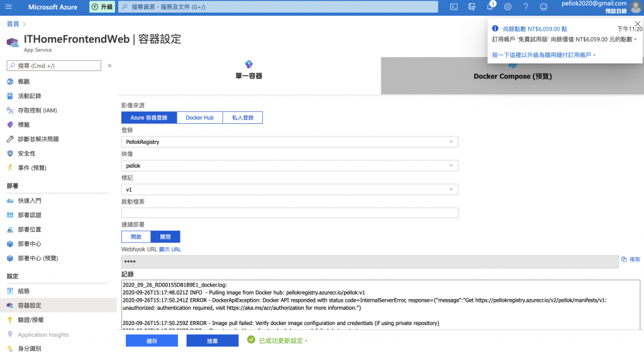Click the 身分識別 icon

pyautogui.click(x=10, y=348)
